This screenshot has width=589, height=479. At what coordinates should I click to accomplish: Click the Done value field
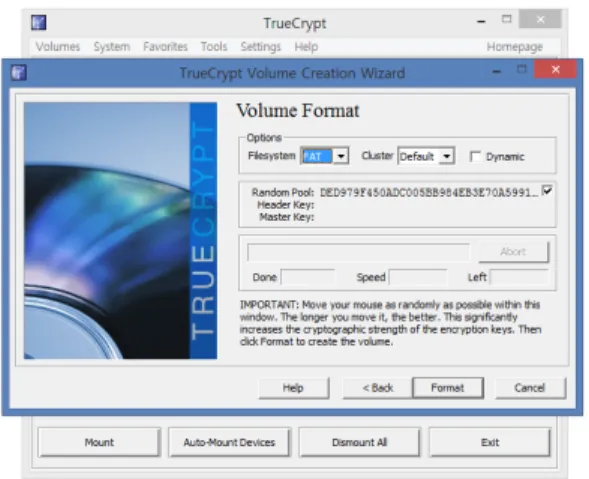[308, 277]
